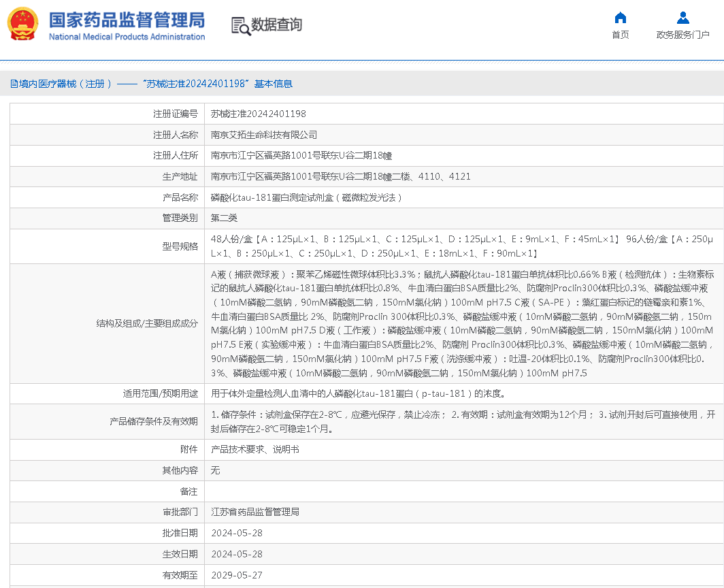This screenshot has width=724, height=588.
Task: Click the 其他内容 label
Action: [x=180, y=470]
